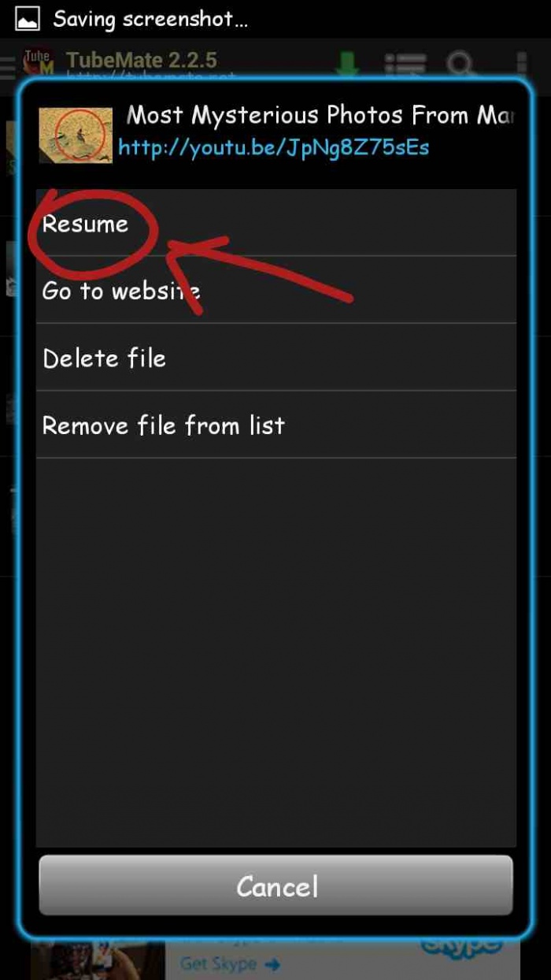Select Resume in the dialog menu

pyautogui.click(x=275, y=223)
